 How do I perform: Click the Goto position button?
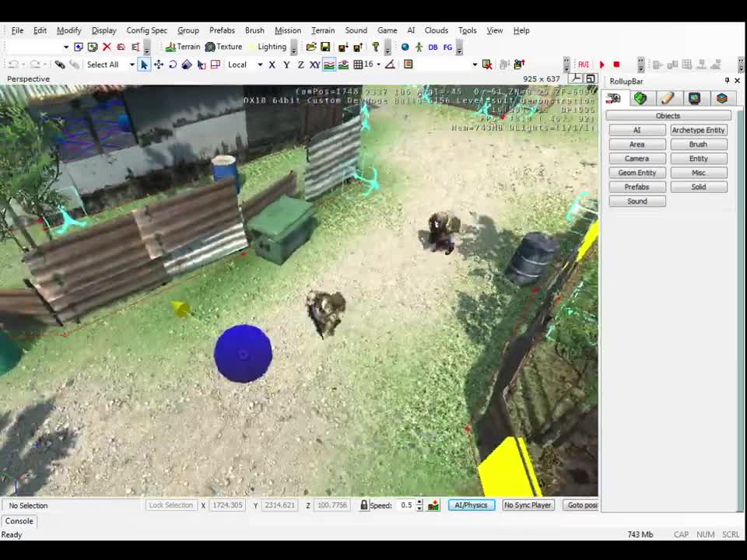coord(580,505)
